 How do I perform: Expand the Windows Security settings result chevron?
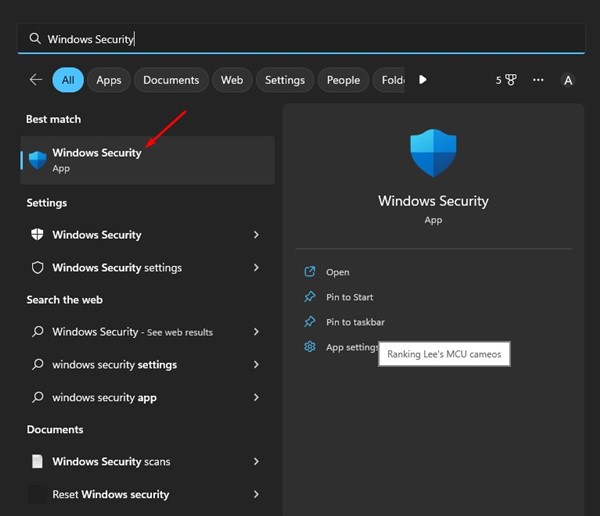[256, 235]
